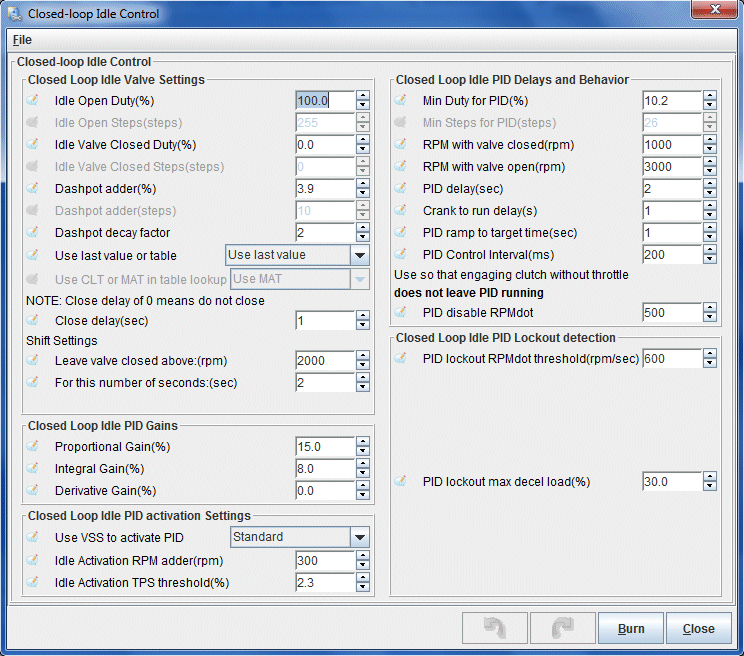Click the Close button at the bottom

[698, 628]
